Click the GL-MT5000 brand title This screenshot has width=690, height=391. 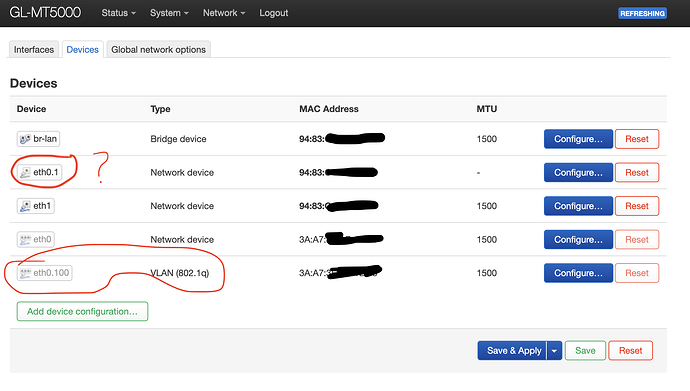coord(45,13)
